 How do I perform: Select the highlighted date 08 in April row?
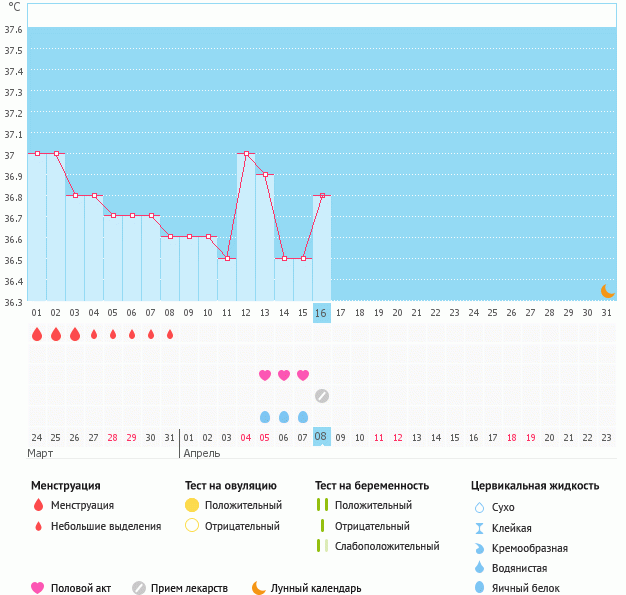tap(321, 437)
